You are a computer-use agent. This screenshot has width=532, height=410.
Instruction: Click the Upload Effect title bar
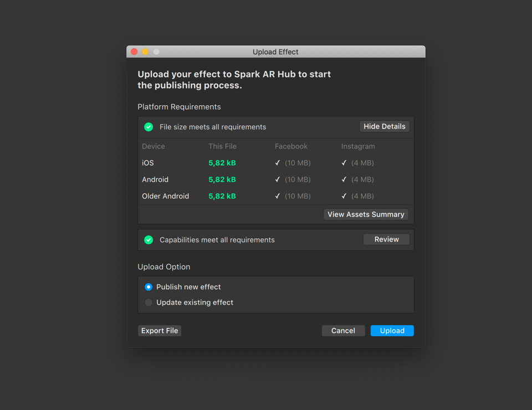pos(275,52)
